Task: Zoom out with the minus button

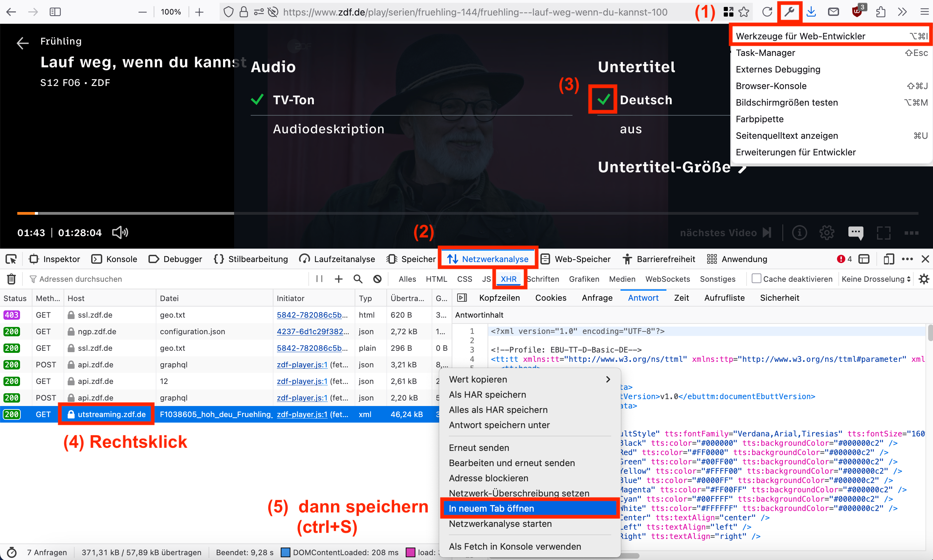Action: [142, 12]
